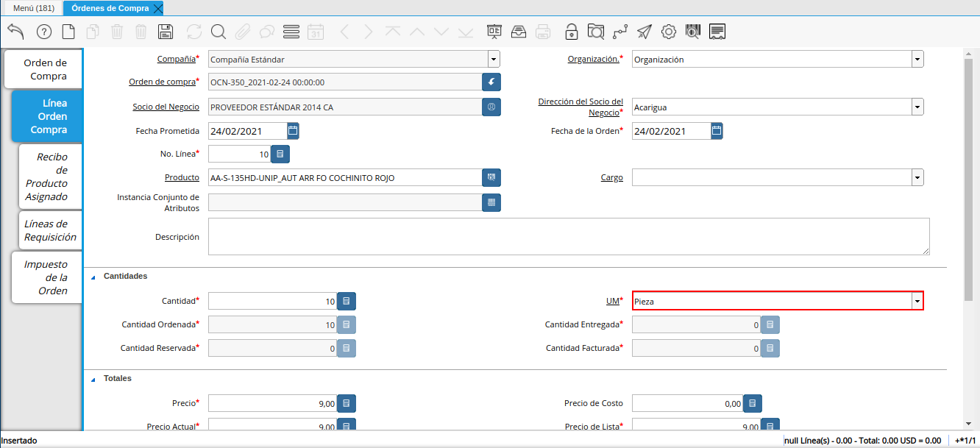Screen dimensions: 980x448
Task: Open the Línea Orden Compra side tab
Action: tap(47, 116)
